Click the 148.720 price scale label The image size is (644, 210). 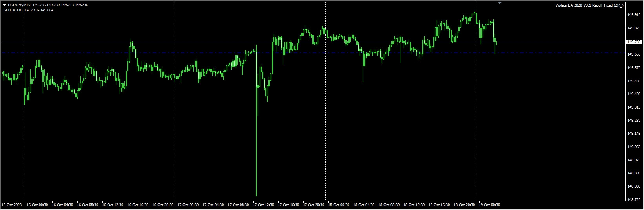(x=634, y=200)
